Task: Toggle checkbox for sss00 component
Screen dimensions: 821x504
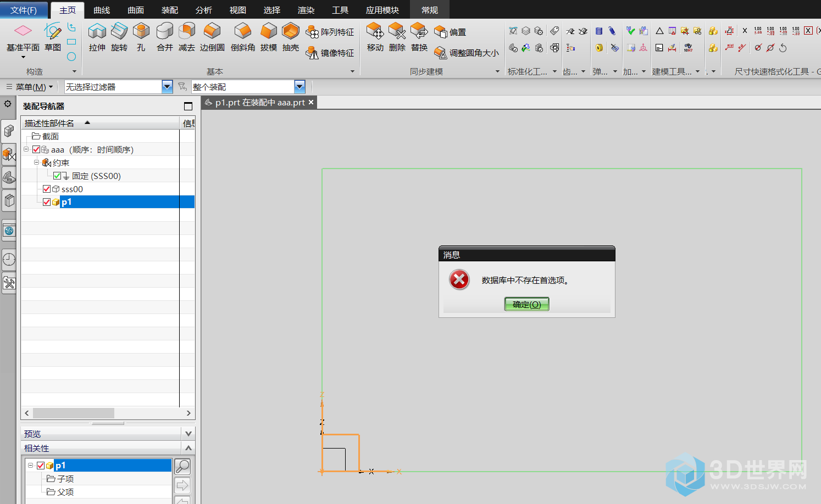Action: click(x=47, y=189)
